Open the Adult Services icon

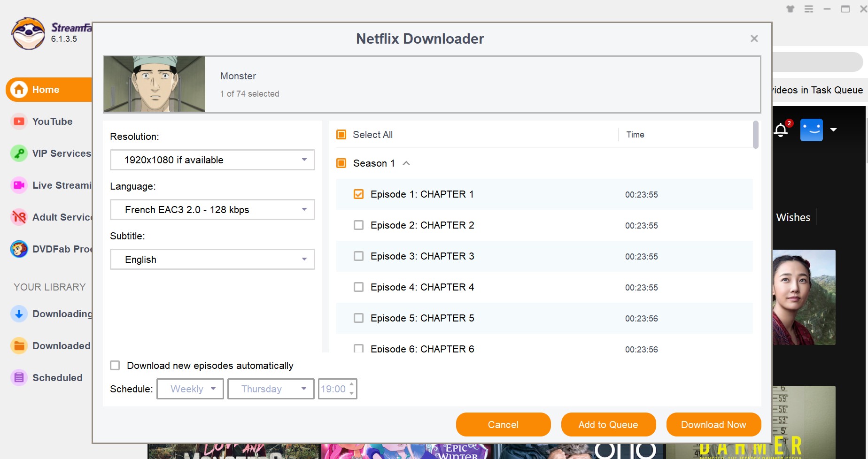(19, 217)
